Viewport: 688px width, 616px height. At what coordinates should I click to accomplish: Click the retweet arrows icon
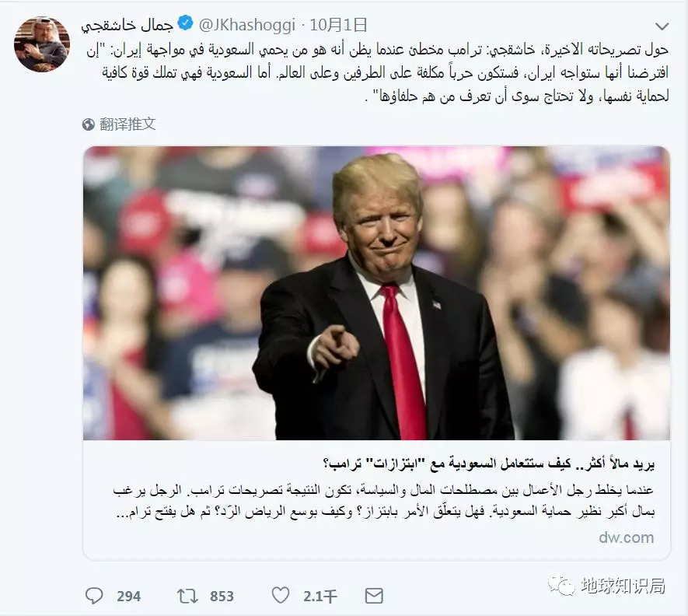pyautogui.click(x=187, y=596)
